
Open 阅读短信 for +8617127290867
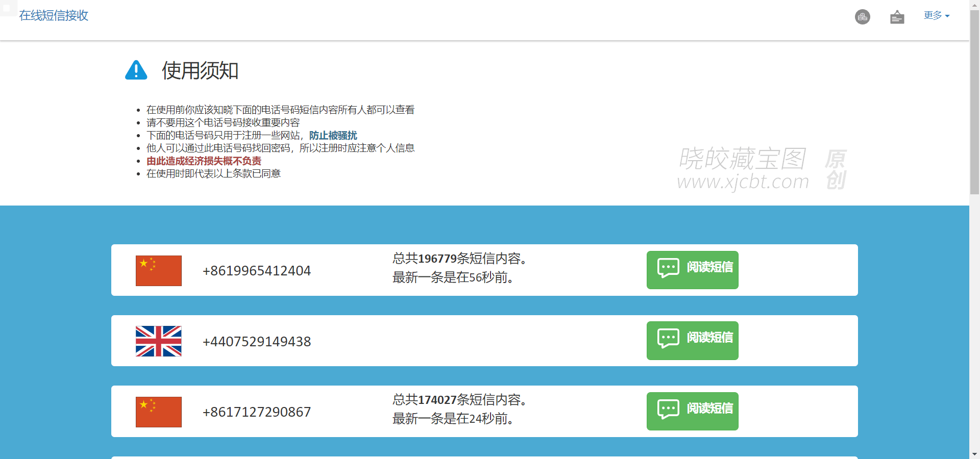pos(693,411)
